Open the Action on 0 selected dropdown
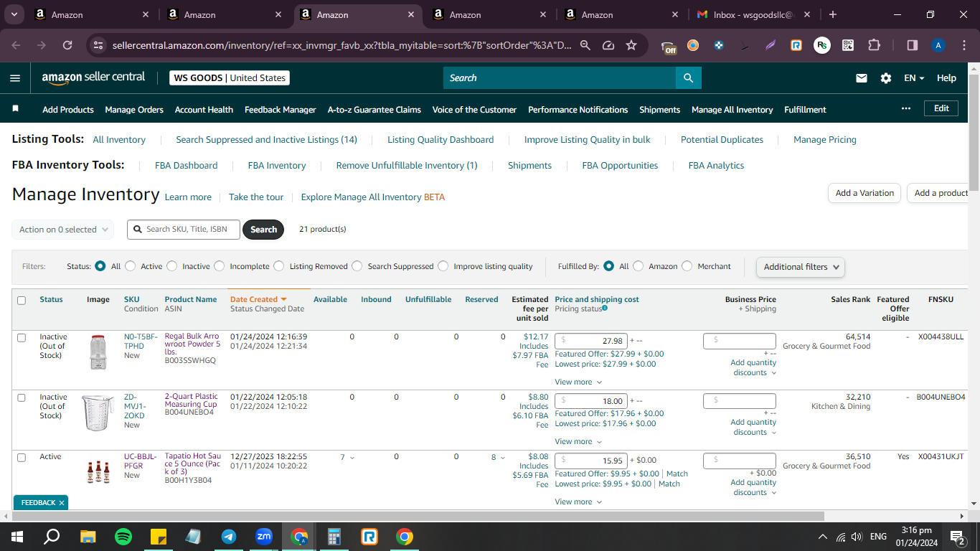 tap(62, 230)
